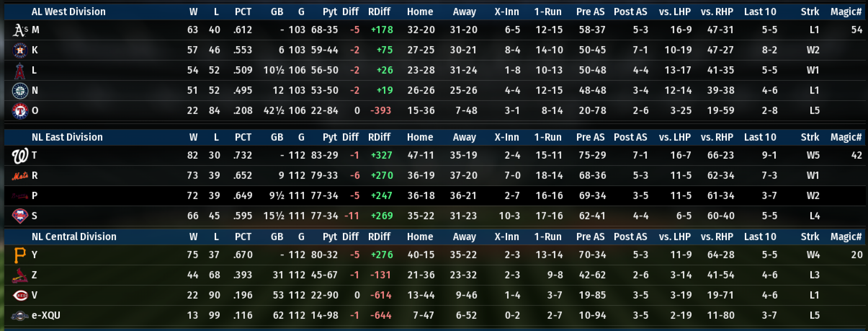Click the Mets logo icon

click(x=20, y=176)
